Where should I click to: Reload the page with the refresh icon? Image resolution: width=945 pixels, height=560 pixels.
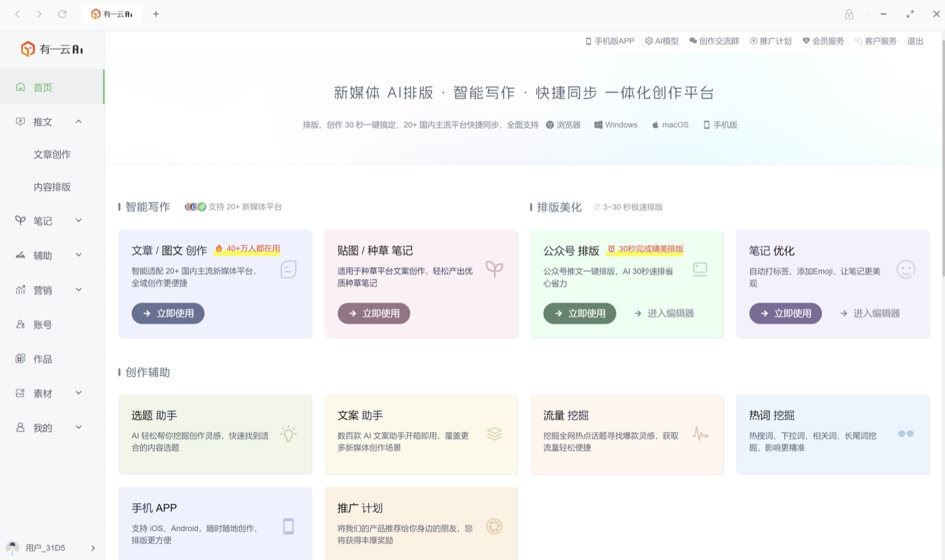coord(62,14)
